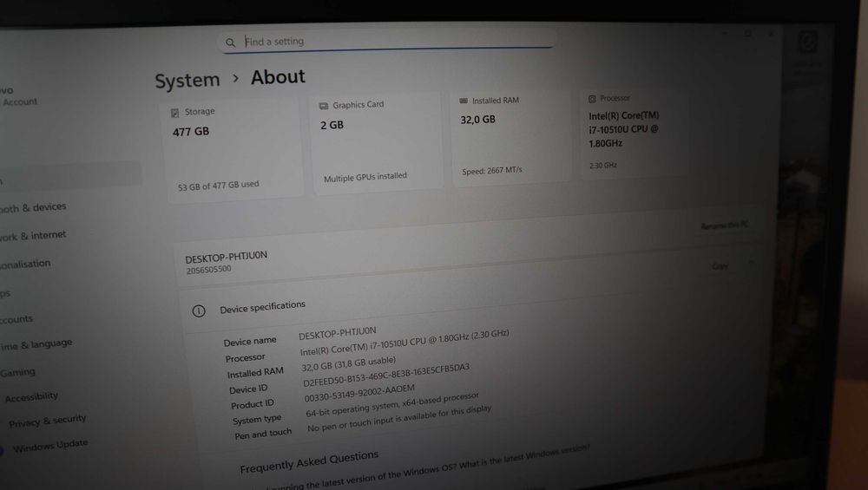Select Device name value in specifications list
The height and width of the screenshot is (490, 868).
[337, 332]
